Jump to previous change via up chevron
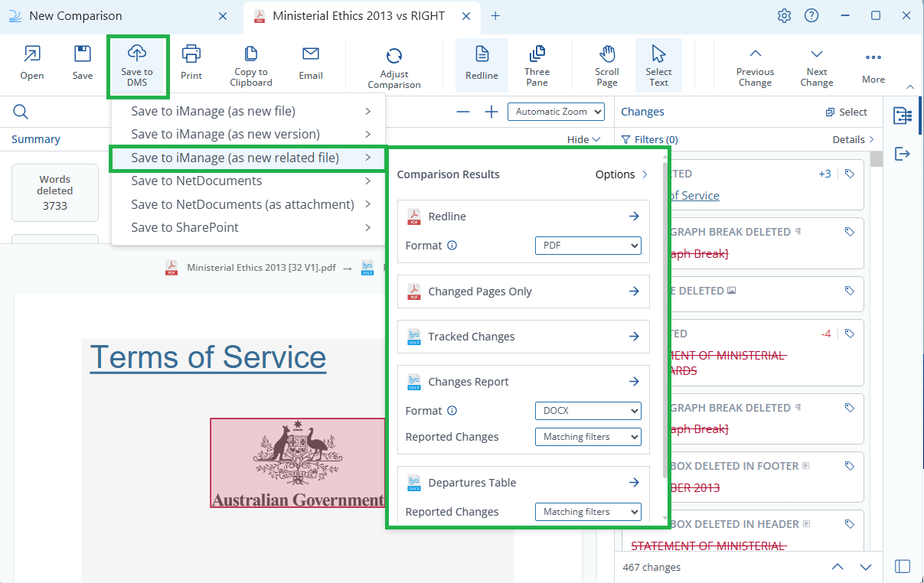This screenshot has height=583, width=924. pyautogui.click(x=837, y=567)
